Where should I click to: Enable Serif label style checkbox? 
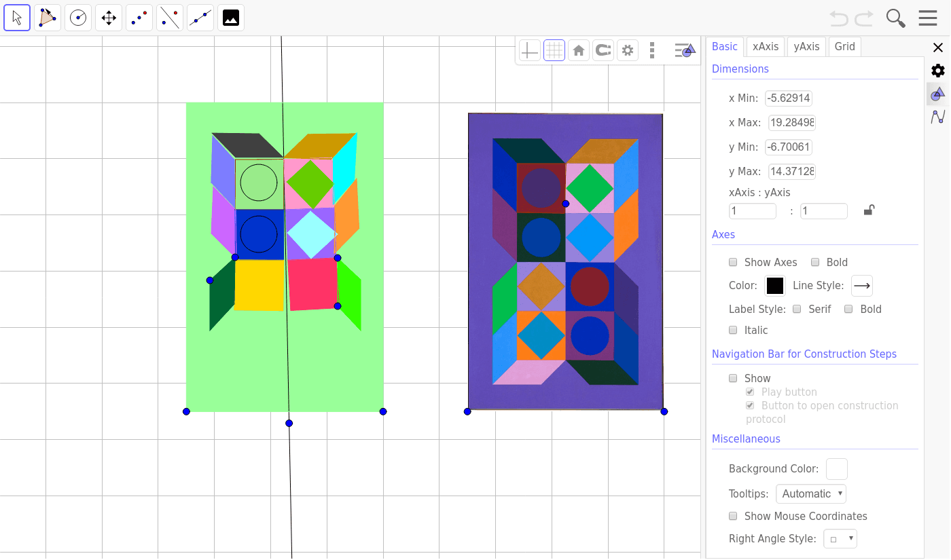tap(797, 309)
